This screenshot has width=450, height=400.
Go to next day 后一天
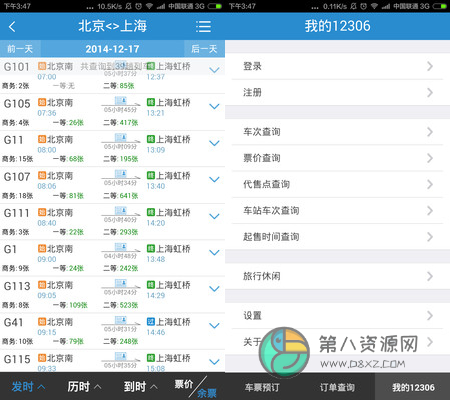point(204,49)
